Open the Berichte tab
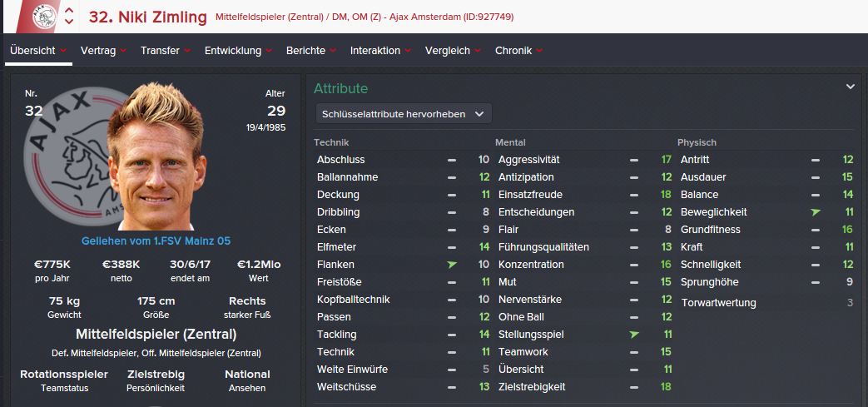This screenshot has height=407, width=868. click(311, 51)
